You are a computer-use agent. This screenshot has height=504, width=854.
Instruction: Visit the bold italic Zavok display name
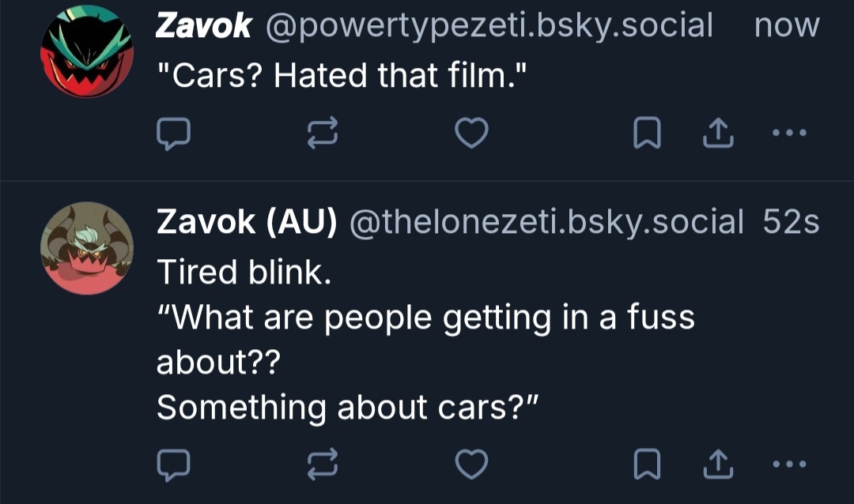(203, 26)
